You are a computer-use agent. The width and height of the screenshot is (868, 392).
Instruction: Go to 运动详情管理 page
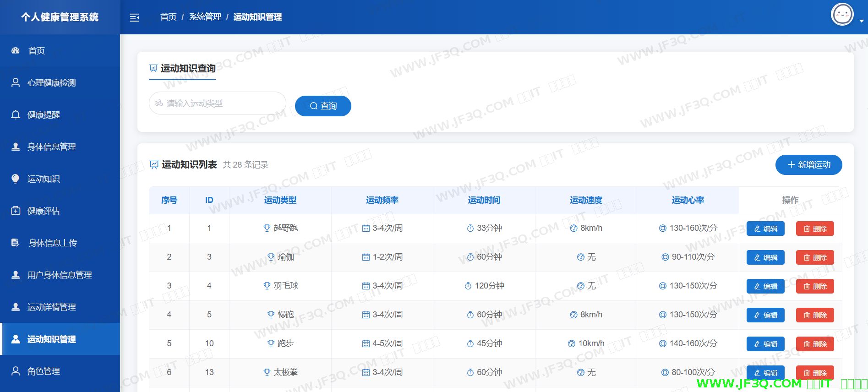click(x=51, y=307)
